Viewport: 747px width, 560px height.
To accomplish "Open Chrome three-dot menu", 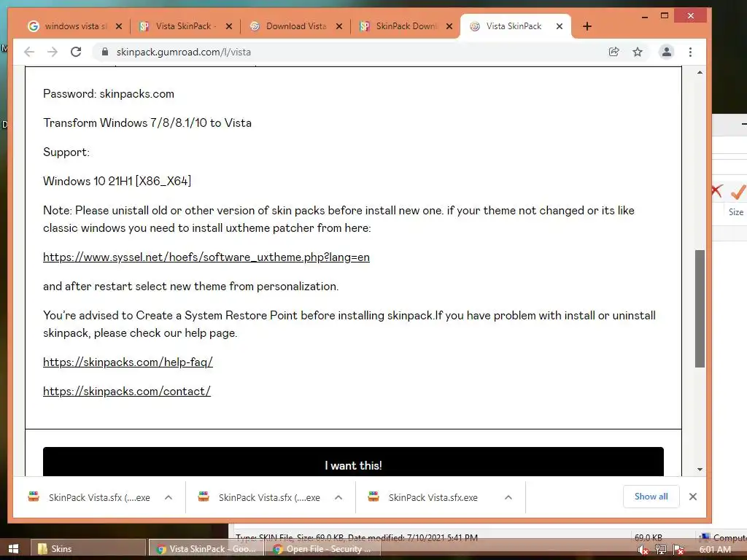I will point(690,52).
